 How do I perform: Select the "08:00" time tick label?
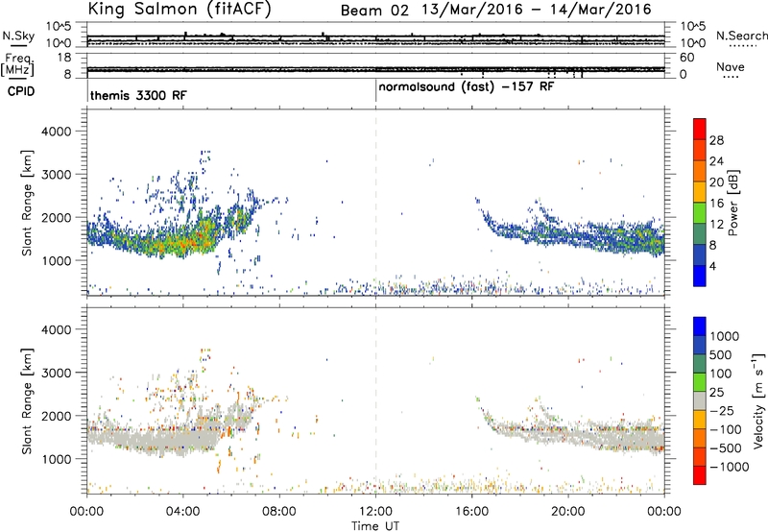[279, 512]
